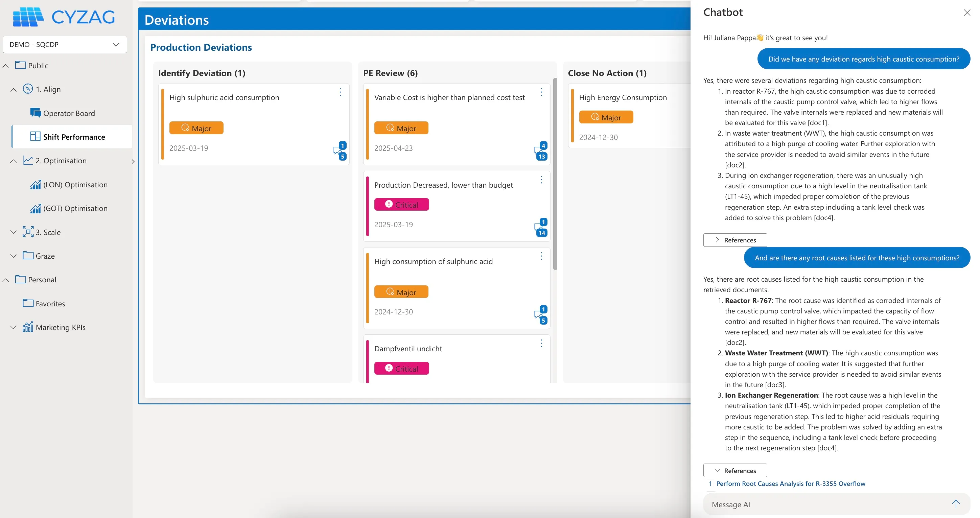
Task: Send the message with the arrow button
Action: [956, 504]
